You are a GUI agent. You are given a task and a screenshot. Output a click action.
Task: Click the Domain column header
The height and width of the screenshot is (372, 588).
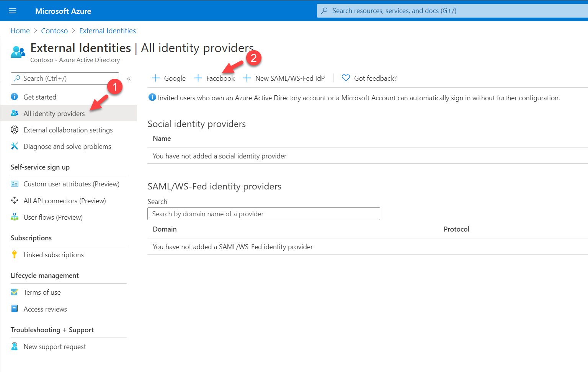point(165,229)
